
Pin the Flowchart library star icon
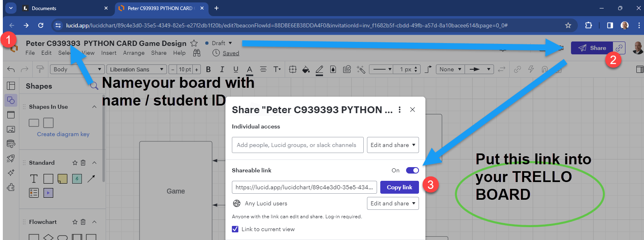tap(75, 222)
